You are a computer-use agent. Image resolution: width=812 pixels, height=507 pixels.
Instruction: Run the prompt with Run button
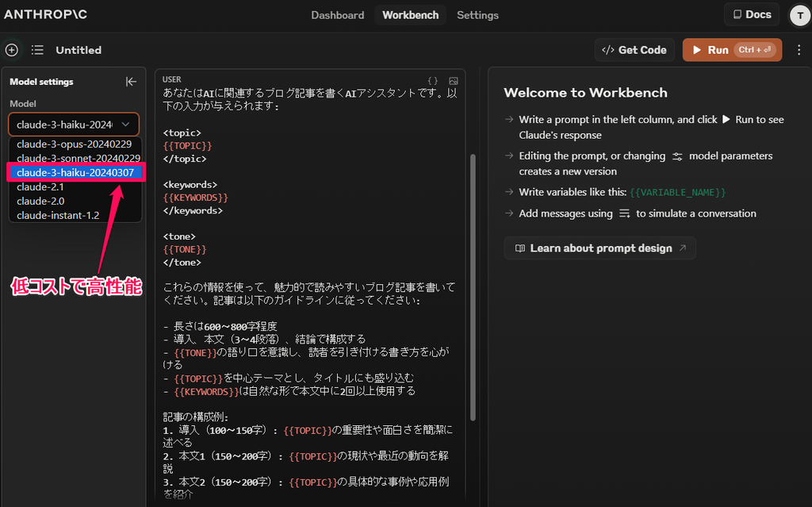(732, 50)
